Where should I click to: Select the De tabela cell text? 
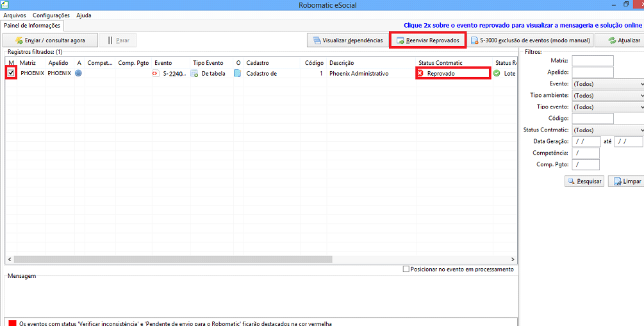(x=213, y=74)
